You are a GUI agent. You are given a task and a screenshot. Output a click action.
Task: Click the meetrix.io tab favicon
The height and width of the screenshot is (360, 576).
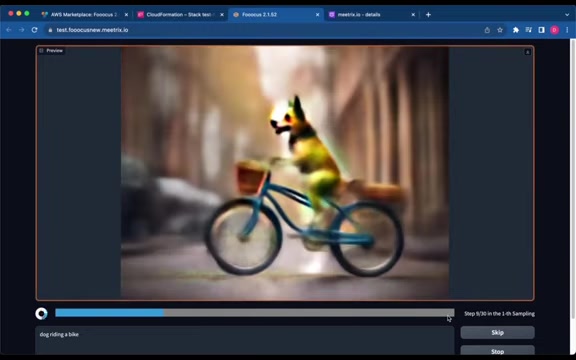pyautogui.click(x=332, y=15)
